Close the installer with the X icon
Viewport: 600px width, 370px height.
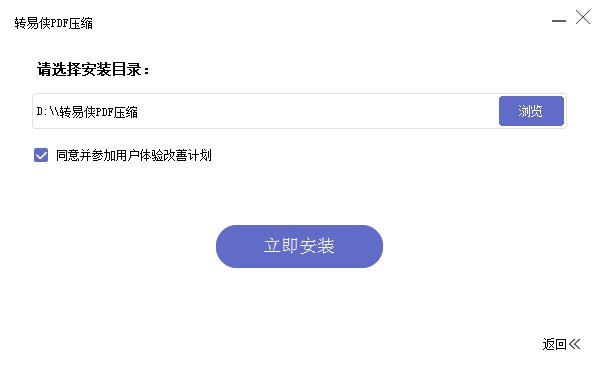583,17
